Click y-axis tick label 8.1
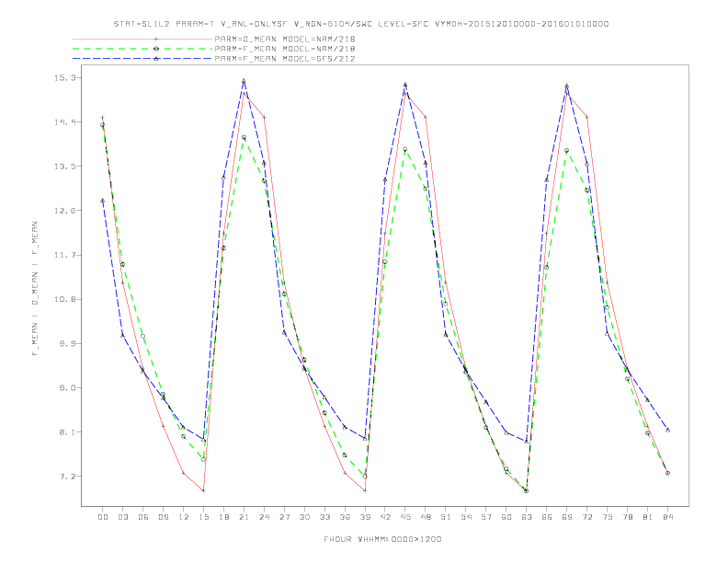 67,432
